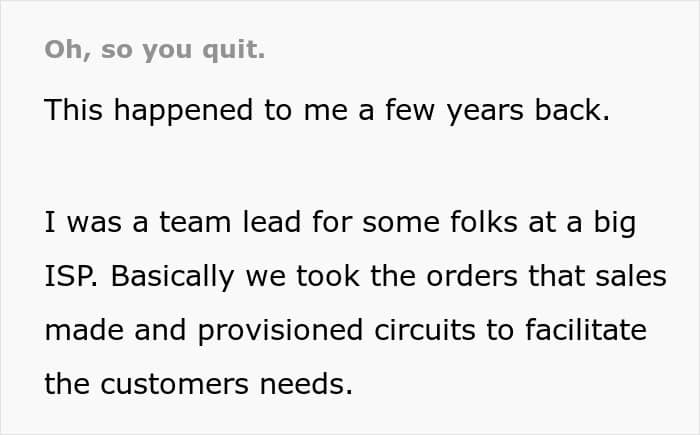Viewport: 700px width, 435px height.
Task: Click the word "took" in the second paragraph
Action: (328, 276)
